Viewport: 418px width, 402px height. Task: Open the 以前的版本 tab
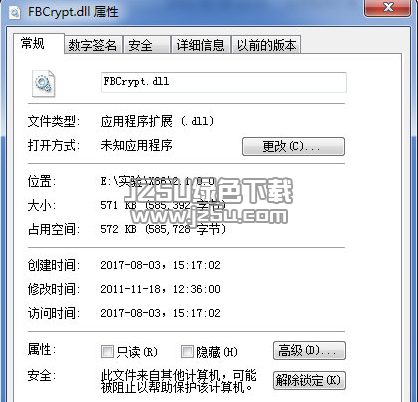click(266, 45)
